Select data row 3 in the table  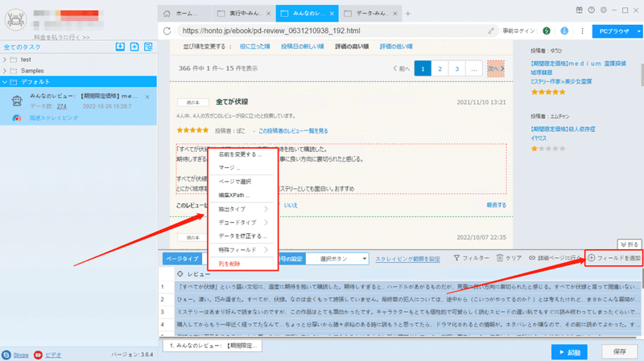(400, 312)
